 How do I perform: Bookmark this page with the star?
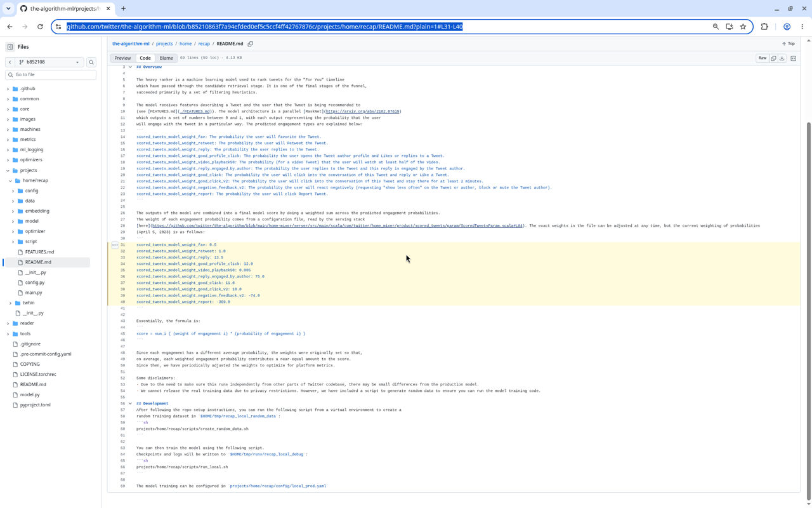tap(743, 27)
